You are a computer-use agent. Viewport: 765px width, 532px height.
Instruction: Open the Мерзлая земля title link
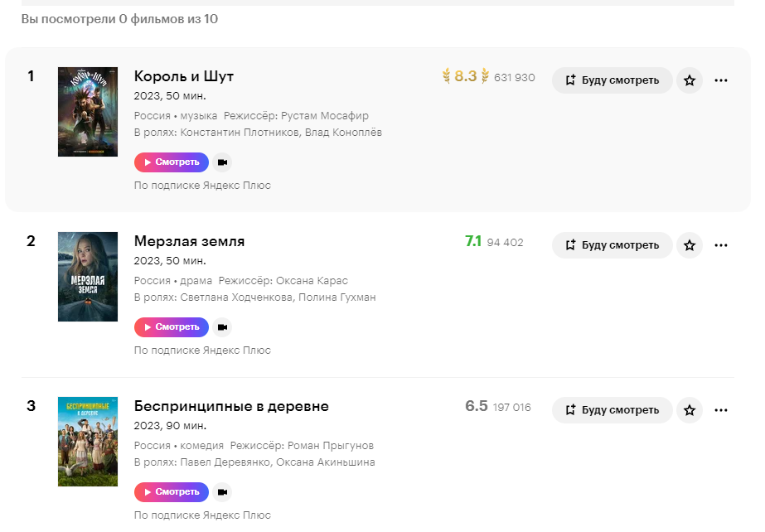pyautogui.click(x=189, y=241)
